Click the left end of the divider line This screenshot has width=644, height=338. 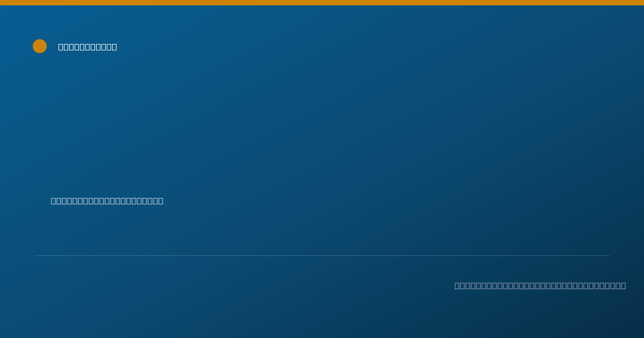35,255
